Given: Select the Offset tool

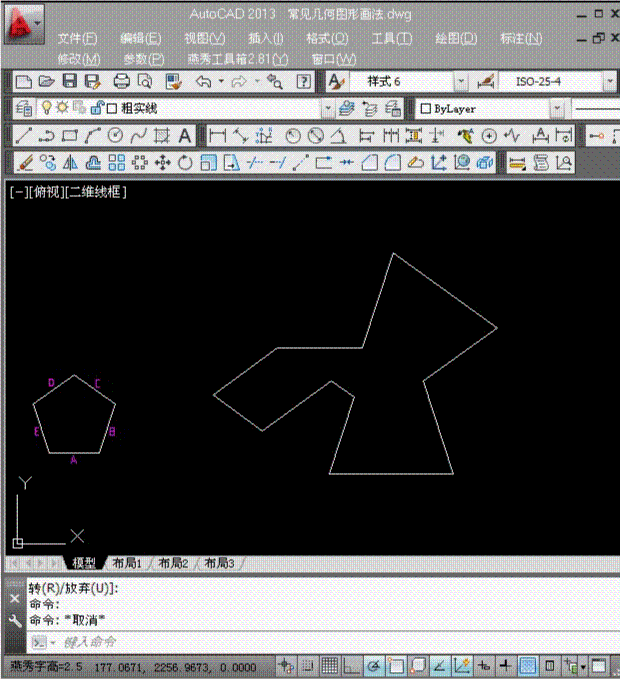Looking at the screenshot, I should coord(93,163).
